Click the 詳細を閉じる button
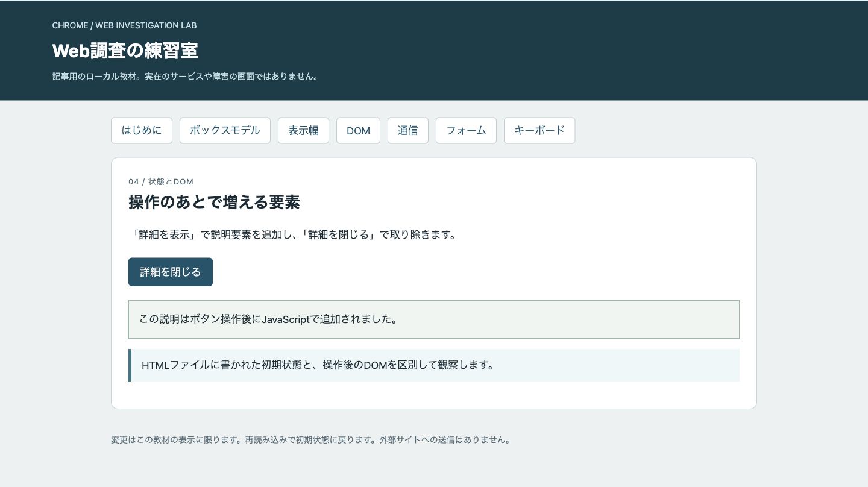868x487 pixels. point(171,272)
